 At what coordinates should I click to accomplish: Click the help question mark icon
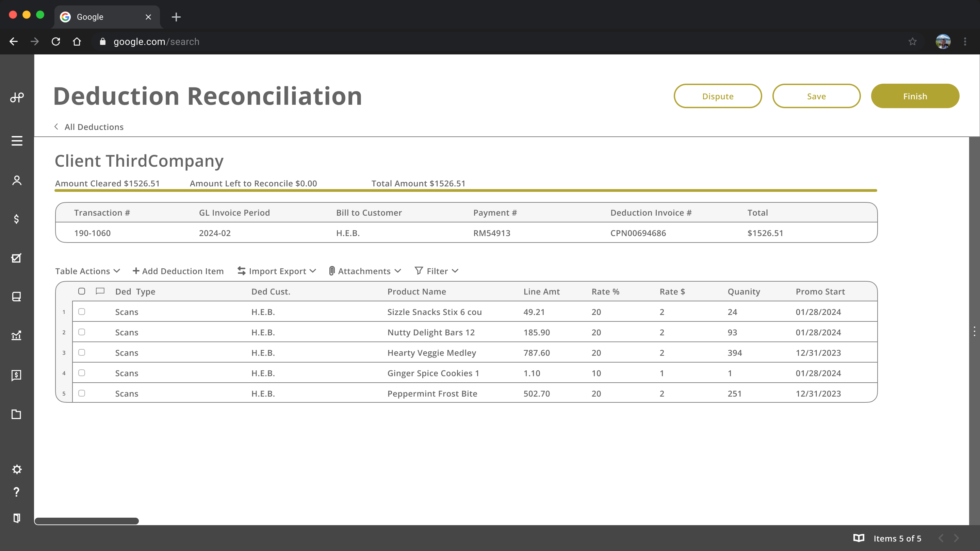click(16, 492)
